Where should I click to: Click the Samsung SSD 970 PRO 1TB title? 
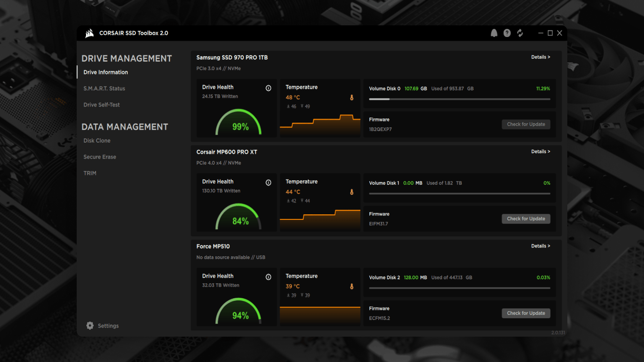[232, 57]
